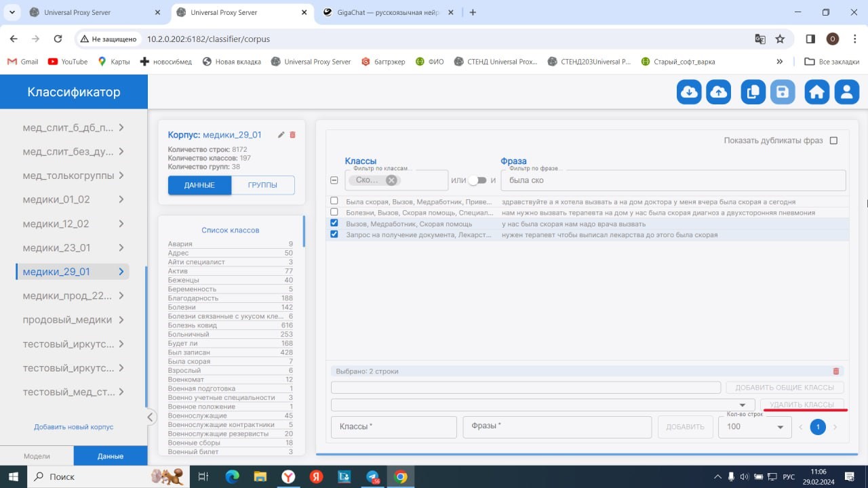Click the phrase filter input field
This screenshot has height=488, width=868.
point(671,180)
